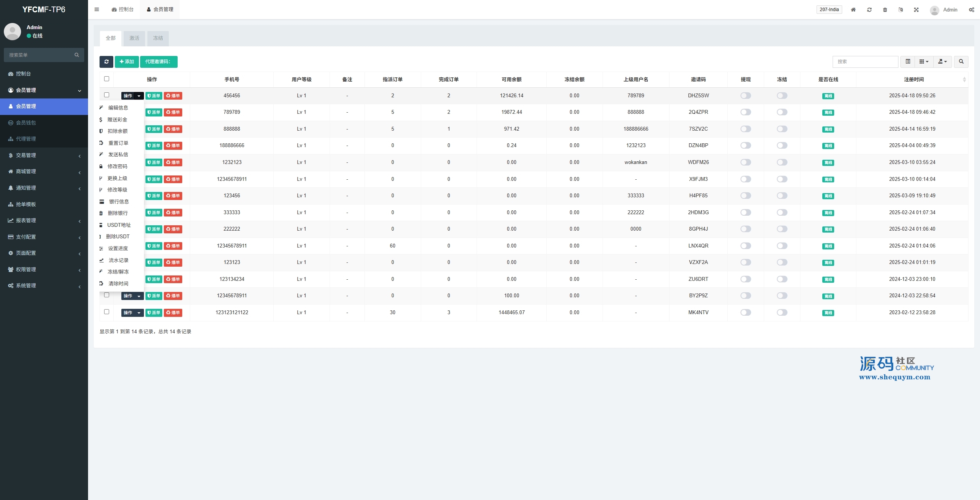Click the sidebar hamburger toggle icon

96,10
